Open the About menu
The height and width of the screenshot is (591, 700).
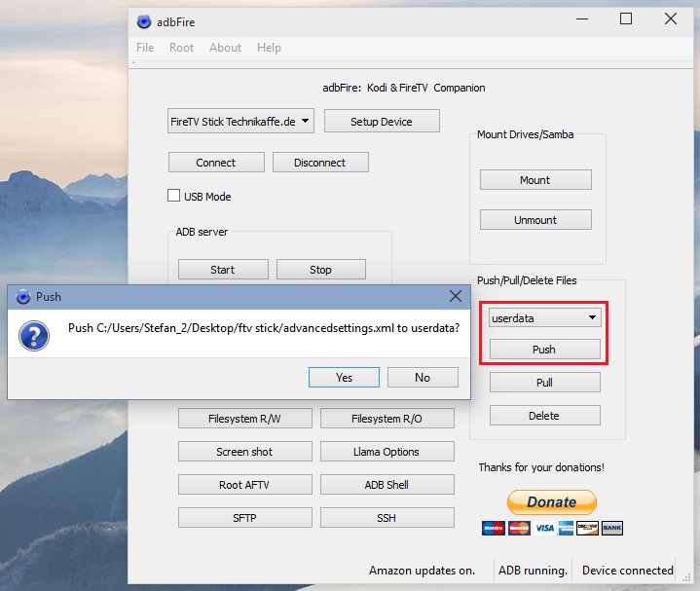(226, 48)
